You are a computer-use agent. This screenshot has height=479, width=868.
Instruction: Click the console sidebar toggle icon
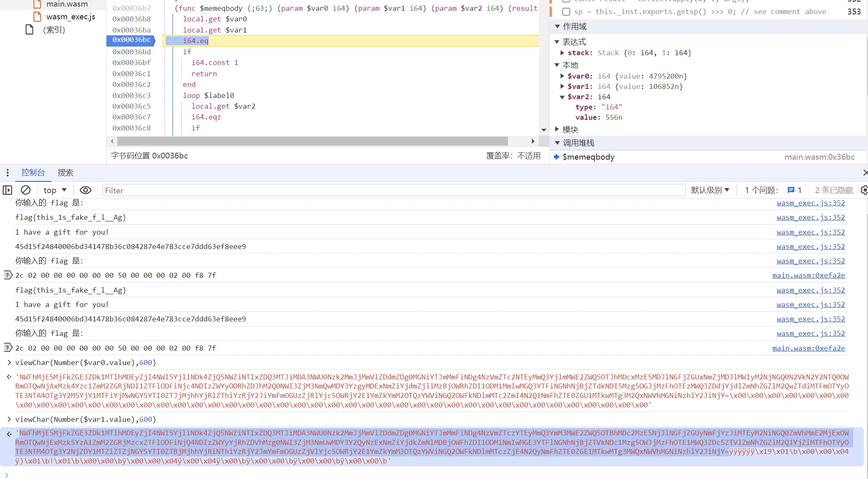pyautogui.click(x=7, y=190)
